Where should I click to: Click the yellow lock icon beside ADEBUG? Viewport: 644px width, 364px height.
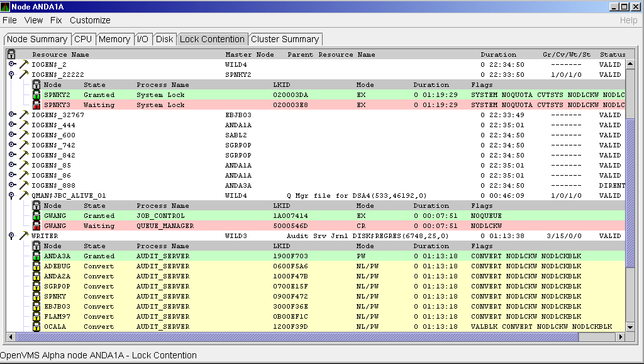(x=36, y=266)
